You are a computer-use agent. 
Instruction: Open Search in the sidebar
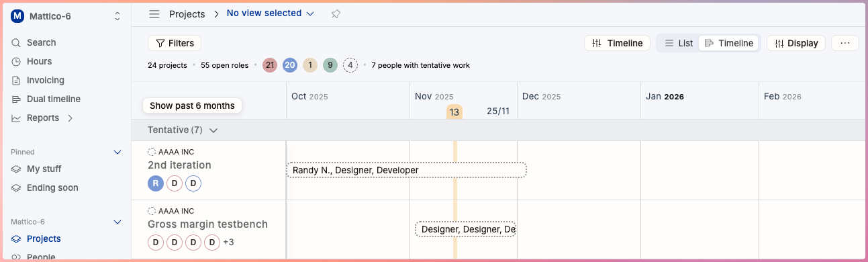pos(40,42)
